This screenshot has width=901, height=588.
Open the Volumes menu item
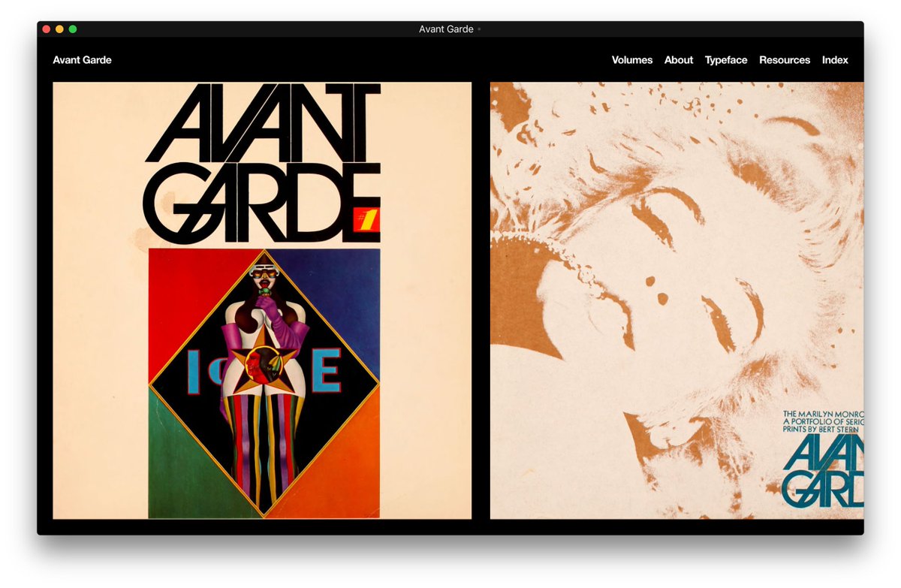(x=632, y=60)
